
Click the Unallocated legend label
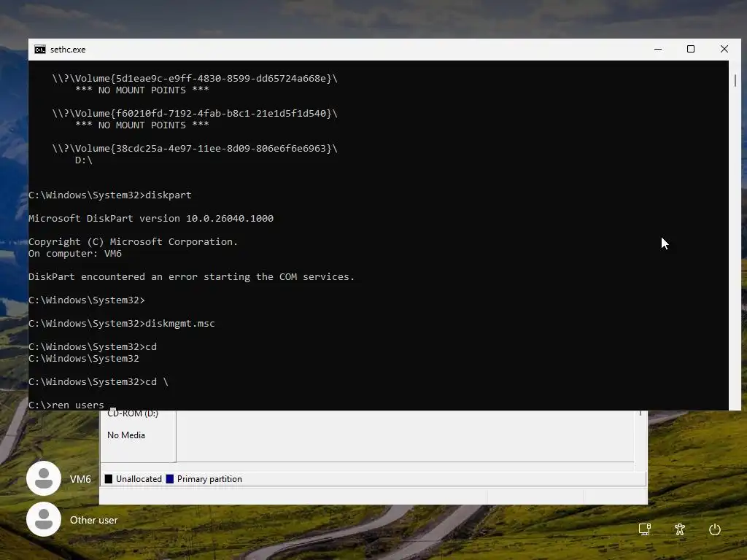(x=139, y=479)
